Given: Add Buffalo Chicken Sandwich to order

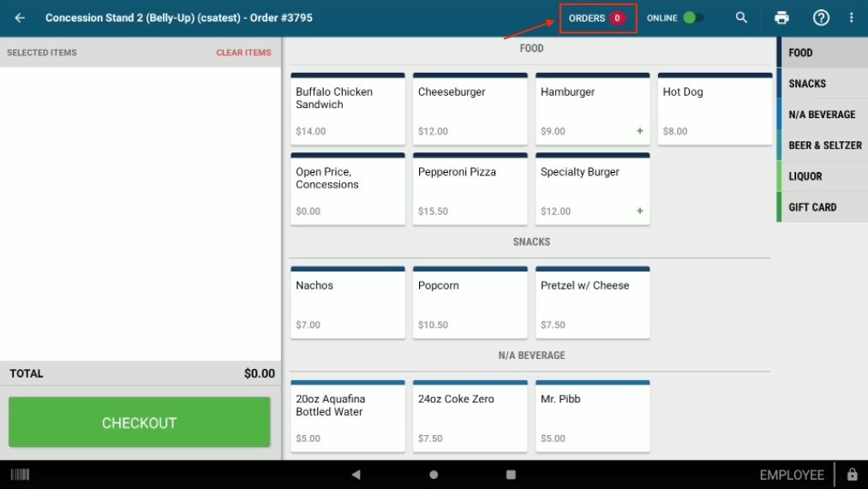Looking at the screenshot, I should (348, 109).
